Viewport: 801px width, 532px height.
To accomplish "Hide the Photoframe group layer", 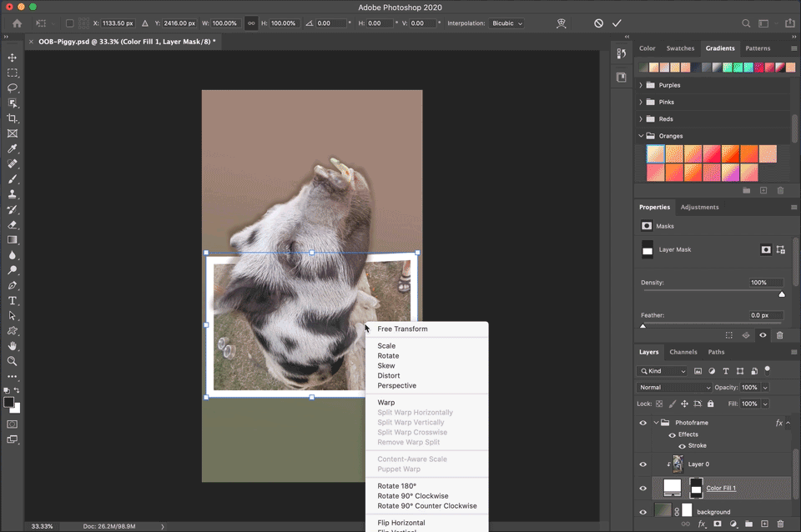I will click(x=643, y=423).
